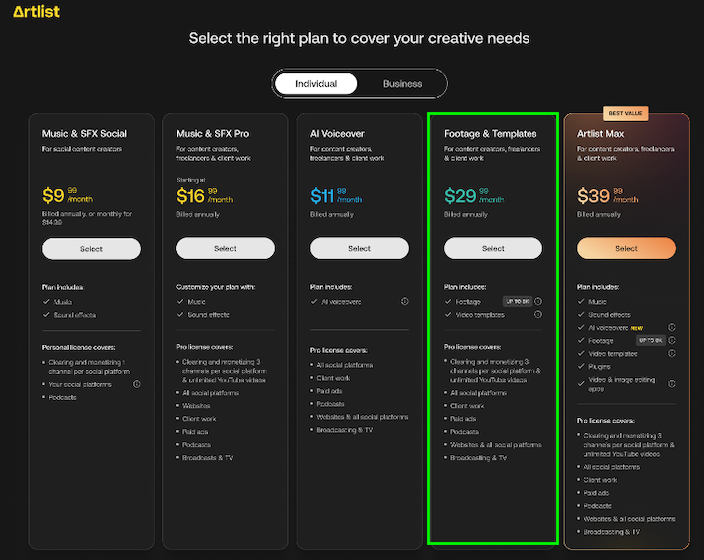Click the Music & SFX Pro plan title
This screenshot has width=704, height=560.
(x=212, y=134)
